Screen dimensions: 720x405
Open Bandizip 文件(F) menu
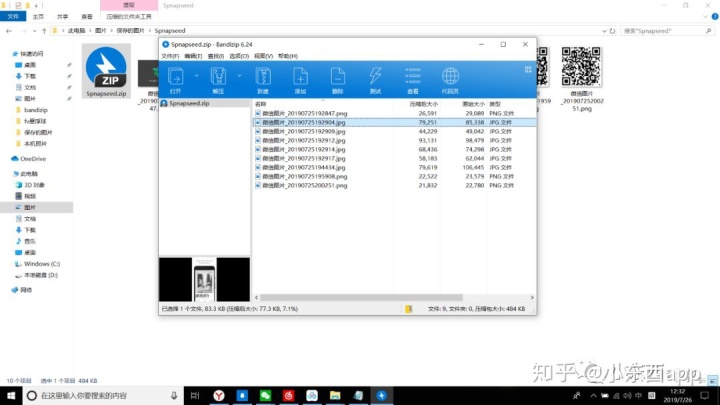click(x=170, y=56)
